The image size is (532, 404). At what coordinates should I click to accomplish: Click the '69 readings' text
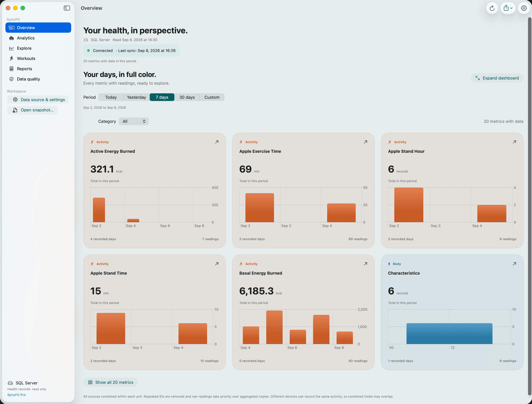click(x=358, y=239)
